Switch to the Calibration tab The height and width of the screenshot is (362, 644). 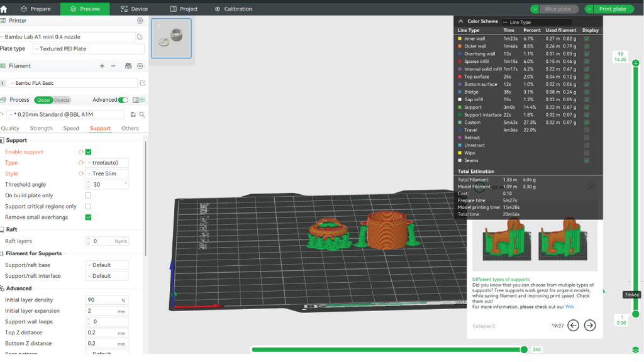(x=234, y=9)
